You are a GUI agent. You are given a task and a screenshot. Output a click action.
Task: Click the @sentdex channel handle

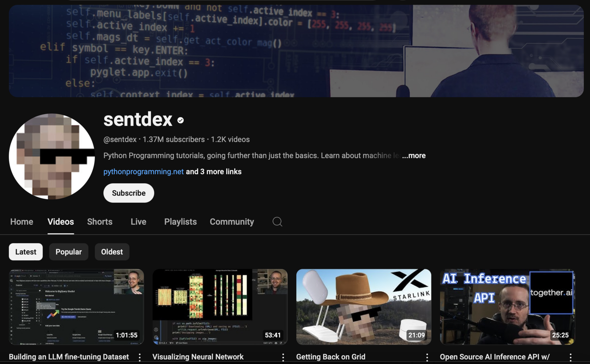[x=120, y=139]
